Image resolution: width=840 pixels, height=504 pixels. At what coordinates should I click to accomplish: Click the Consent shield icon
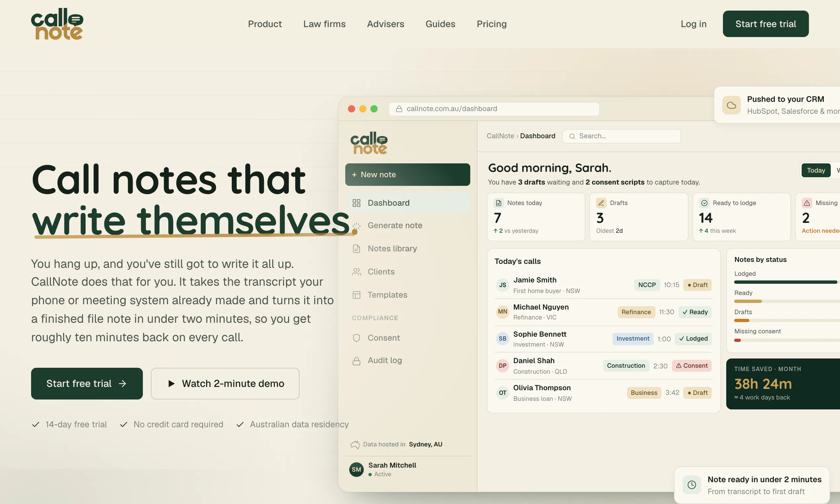point(356,338)
